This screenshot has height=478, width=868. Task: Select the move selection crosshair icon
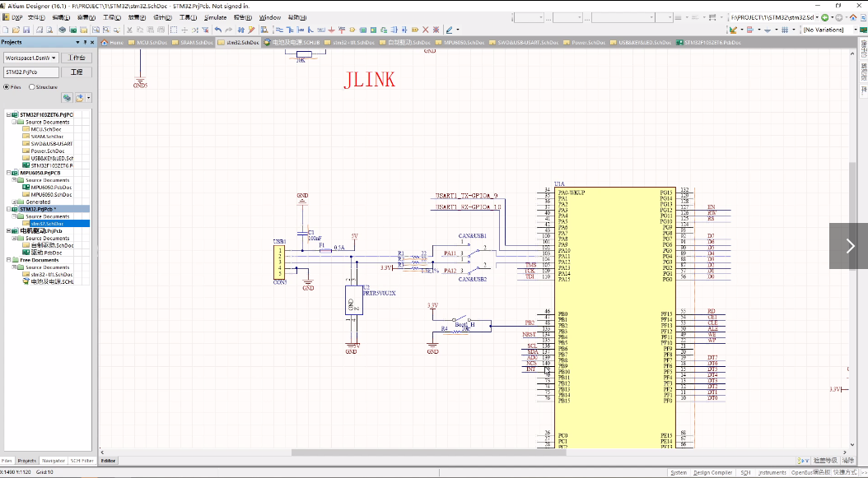[x=184, y=30]
